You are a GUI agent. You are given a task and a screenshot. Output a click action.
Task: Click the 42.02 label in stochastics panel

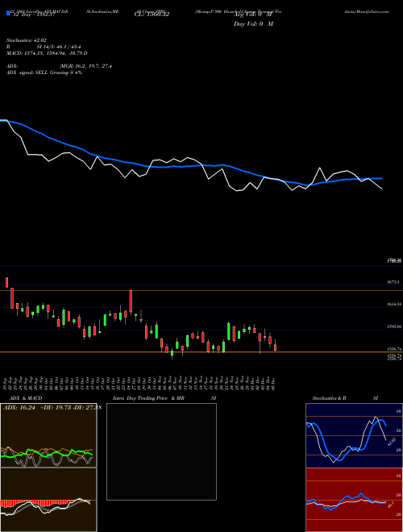click(x=392, y=442)
